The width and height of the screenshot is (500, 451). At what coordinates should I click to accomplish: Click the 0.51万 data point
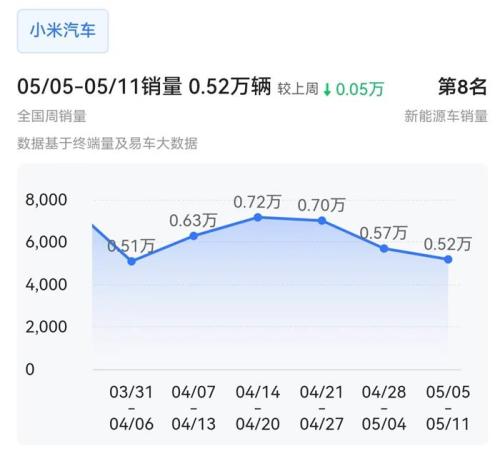[132, 261]
